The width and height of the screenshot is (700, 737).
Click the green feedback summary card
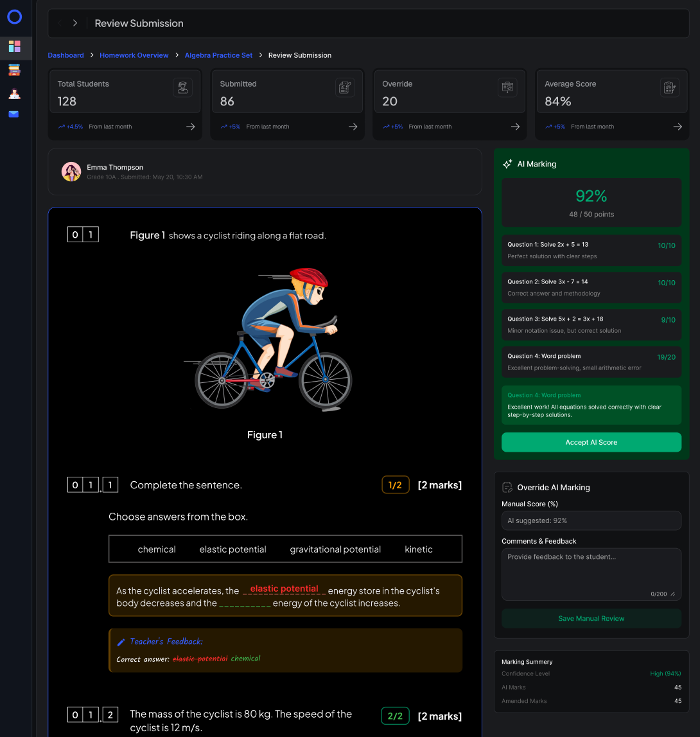[591, 405]
